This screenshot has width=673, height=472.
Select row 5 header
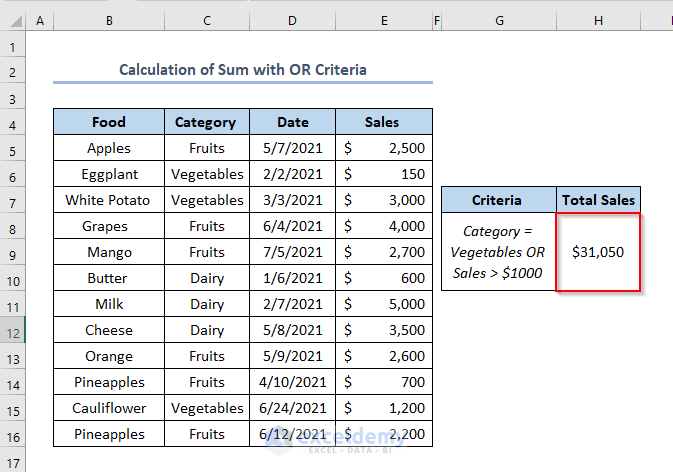12,149
